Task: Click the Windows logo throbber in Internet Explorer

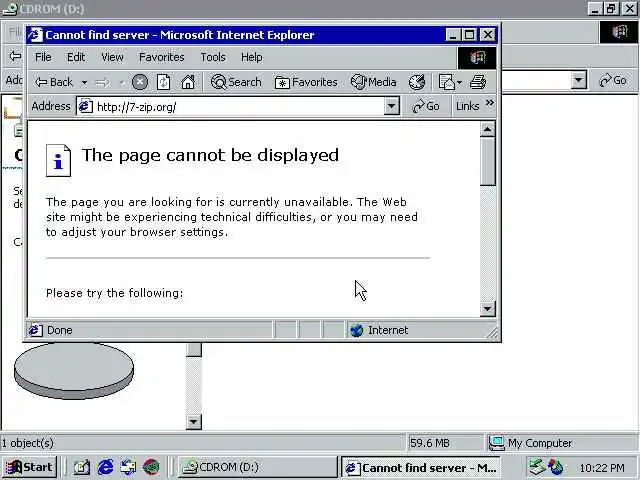Action: 477,58
